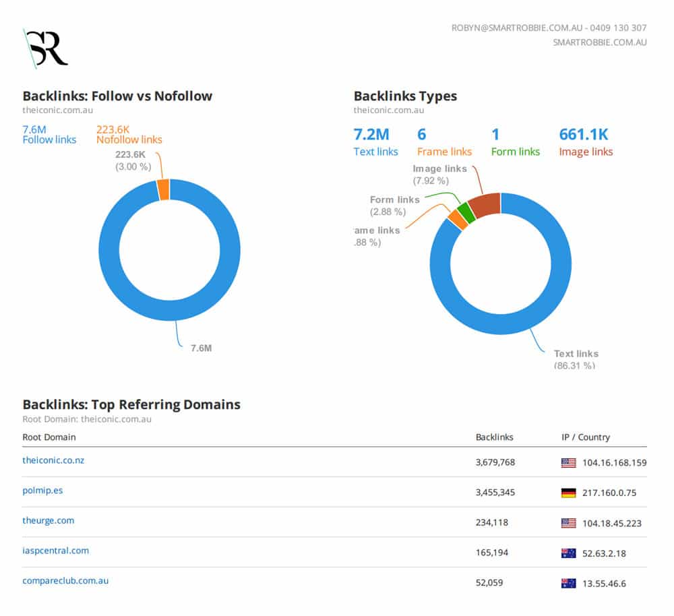Click the 234,118 backlinks value

click(492, 523)
